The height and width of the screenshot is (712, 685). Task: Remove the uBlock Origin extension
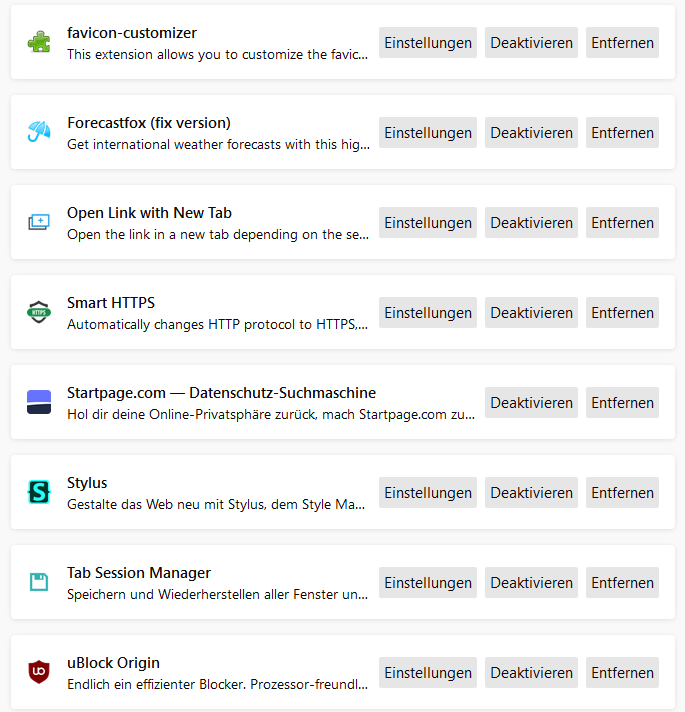[622, 673]
